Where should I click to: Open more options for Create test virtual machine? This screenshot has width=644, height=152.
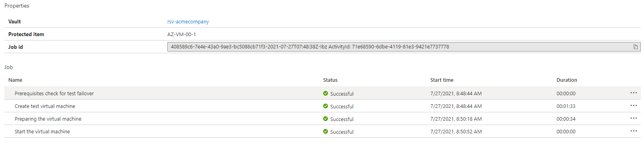634,106
